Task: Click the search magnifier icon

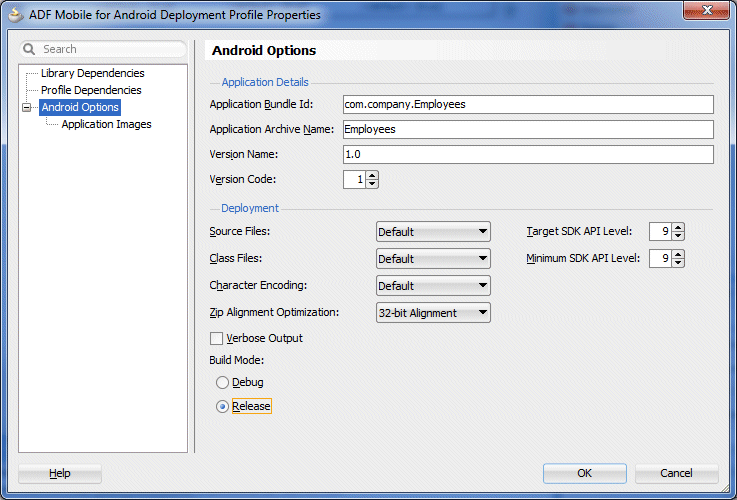Action: click(30, 49)
